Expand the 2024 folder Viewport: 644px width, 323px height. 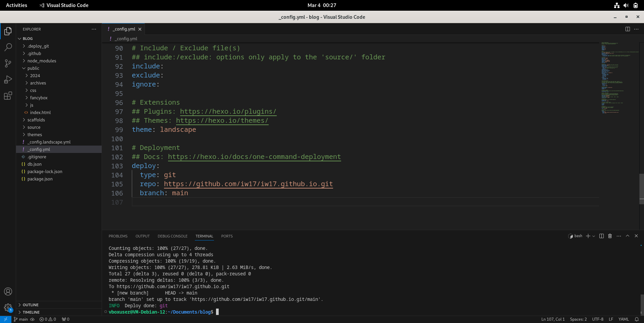click(59, 76)
